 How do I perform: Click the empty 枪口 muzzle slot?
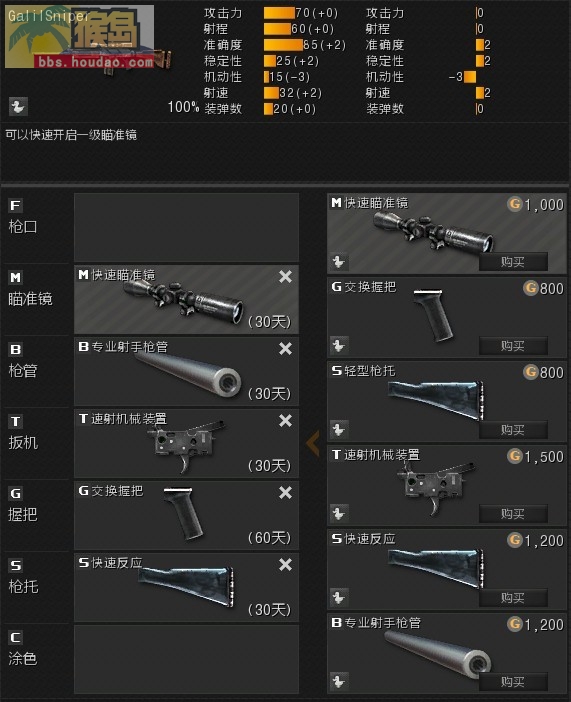[186, 227]
